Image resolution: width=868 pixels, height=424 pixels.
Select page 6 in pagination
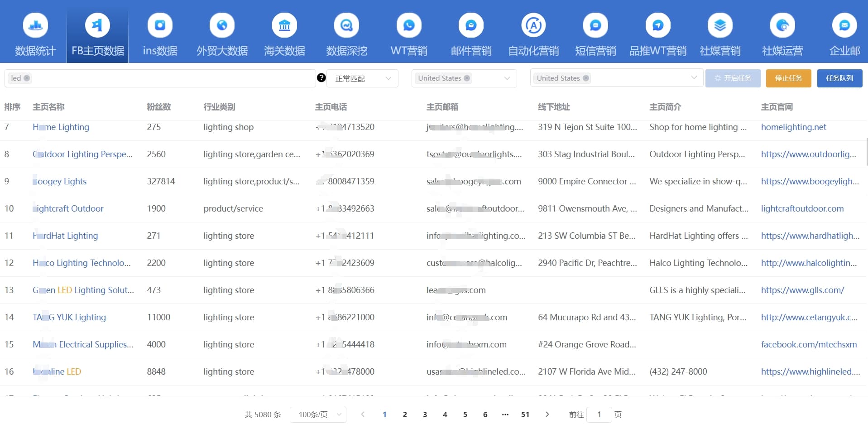coord(485,414)
